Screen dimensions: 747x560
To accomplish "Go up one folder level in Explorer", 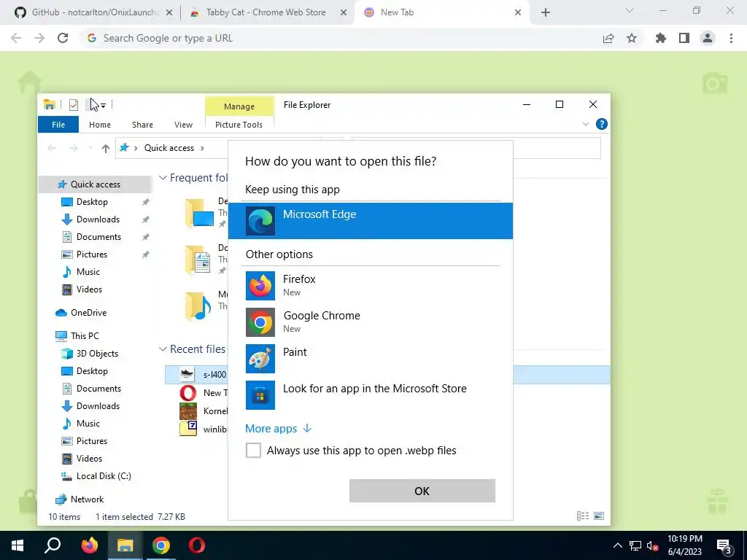I will pyautogui.click(x=106, y=148).
